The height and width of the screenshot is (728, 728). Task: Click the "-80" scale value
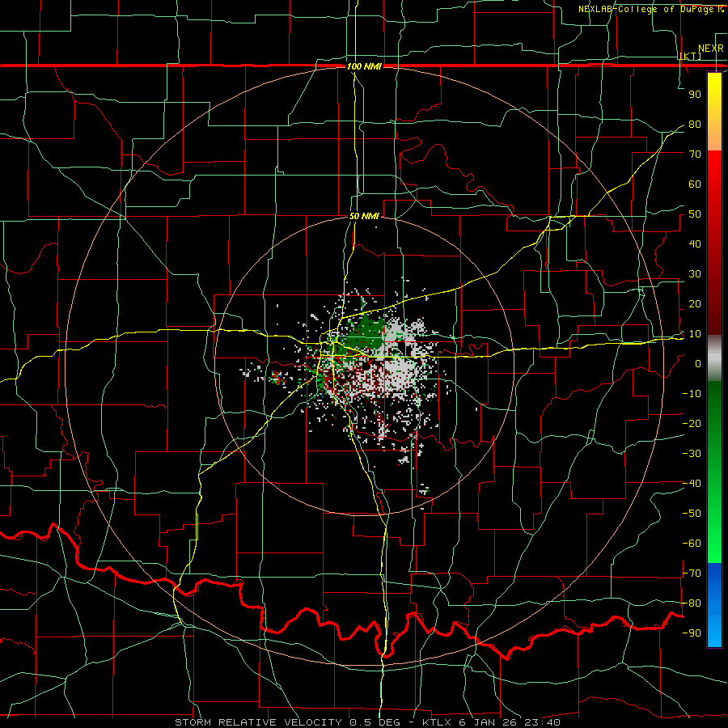click(692, 603)
